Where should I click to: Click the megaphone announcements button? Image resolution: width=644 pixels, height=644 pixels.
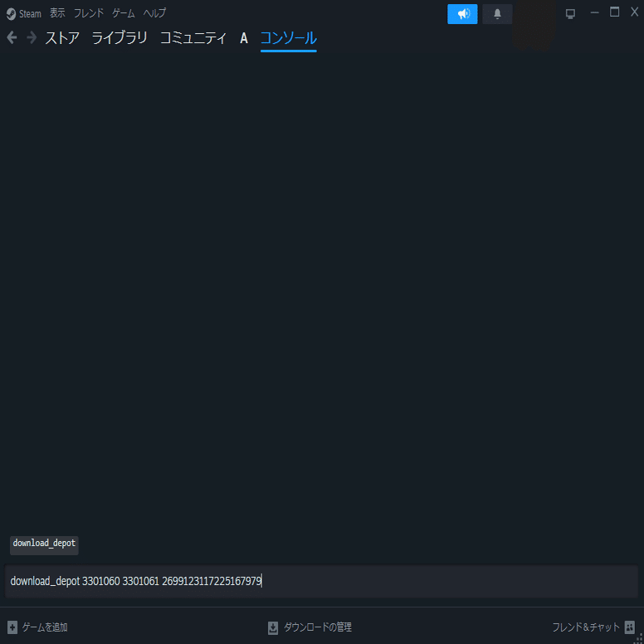pos(462,14)
